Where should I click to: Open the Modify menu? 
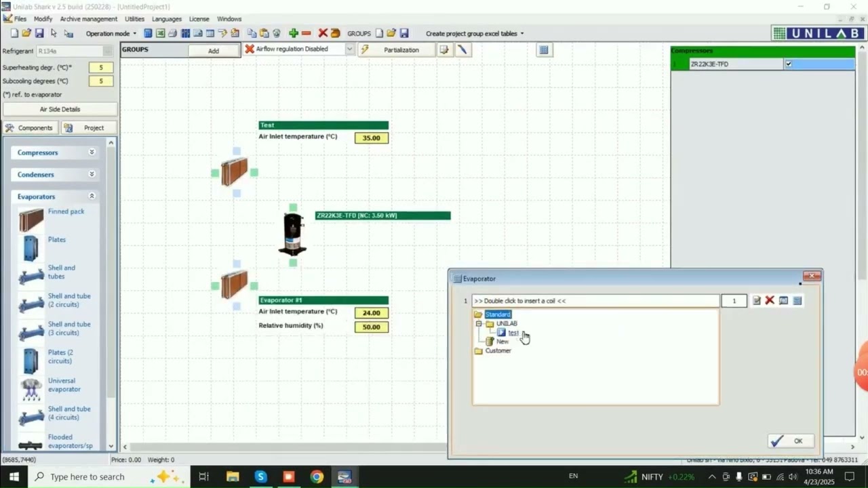click(x=43, y=19)
